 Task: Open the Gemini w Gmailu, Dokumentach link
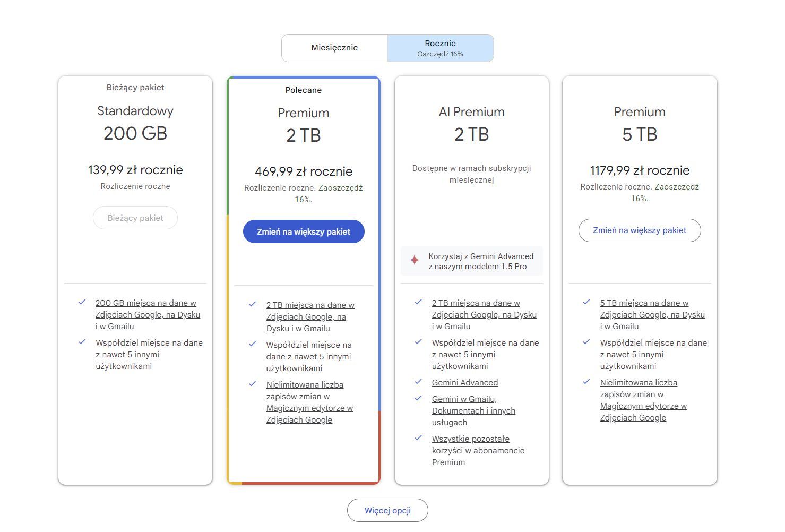pyautogui.click(x=473, y=410)
